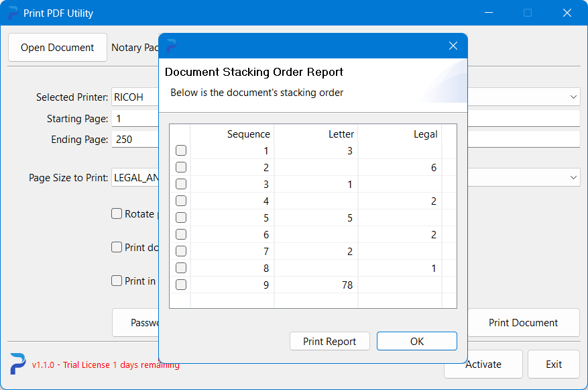The image size is (588, 390).
Task: Toggle the checkbox on sequence row 3
Action: click(181, 185)
